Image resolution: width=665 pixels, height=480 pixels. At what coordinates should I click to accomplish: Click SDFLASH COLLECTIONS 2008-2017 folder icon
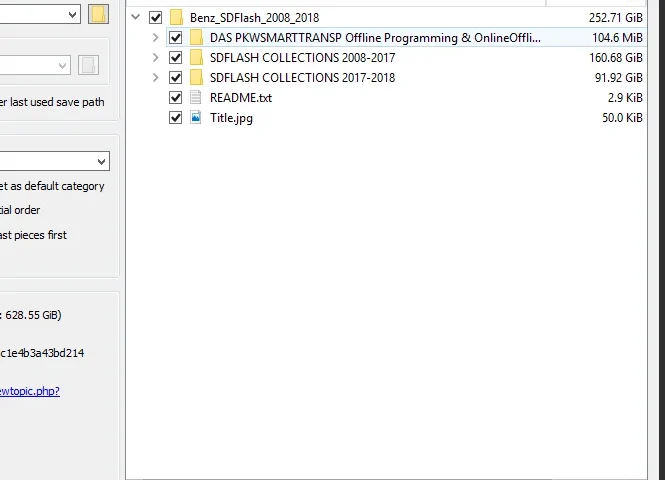click(x=196, y=57)
